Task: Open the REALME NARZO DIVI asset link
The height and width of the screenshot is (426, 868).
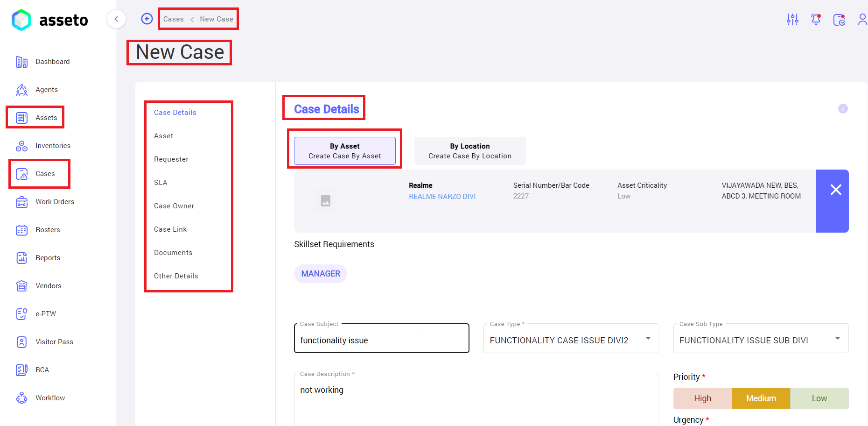Action: pyautogui.click(x=442, y=197)
